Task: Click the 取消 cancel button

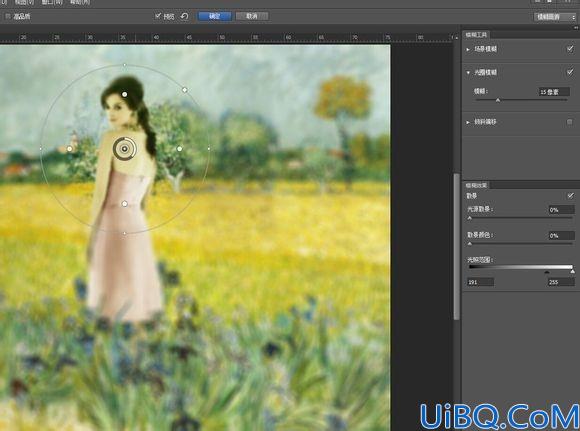Action: click(252, 16)
